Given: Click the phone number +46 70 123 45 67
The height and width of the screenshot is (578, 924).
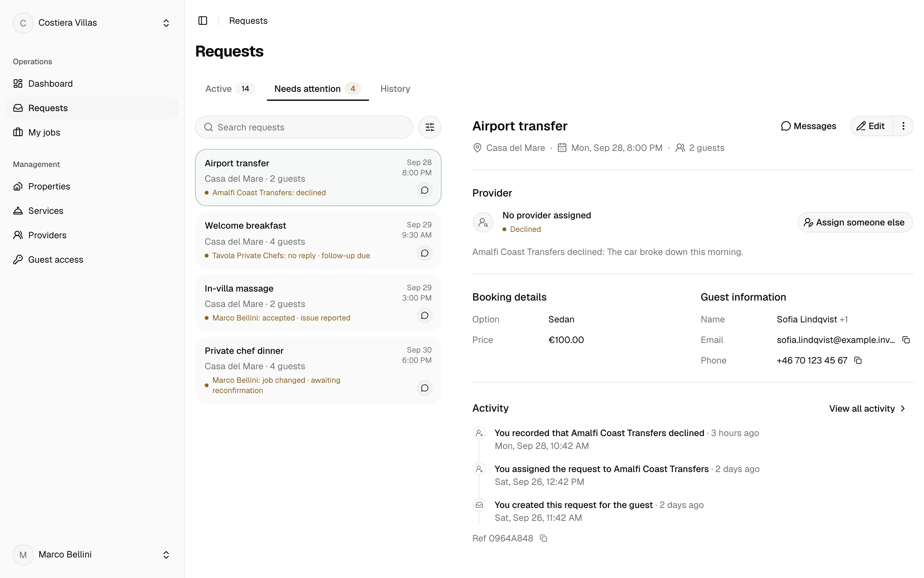Looking at the screenshot, I should [812, 361].
